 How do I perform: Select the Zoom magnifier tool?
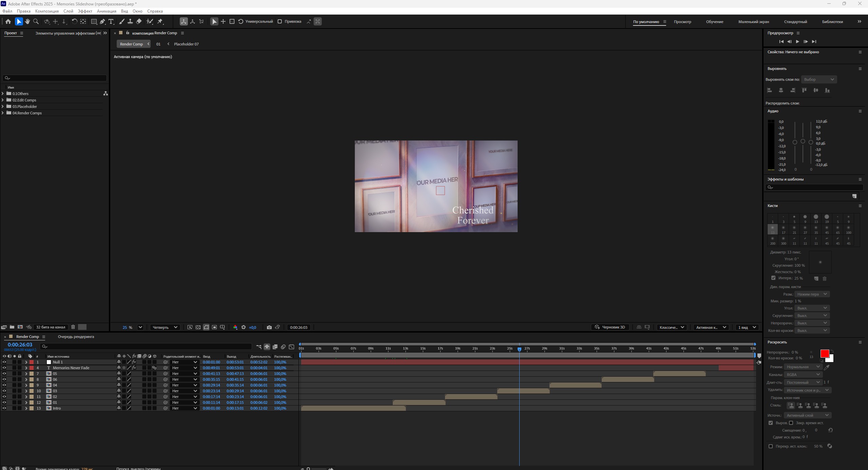coord(36,21)
